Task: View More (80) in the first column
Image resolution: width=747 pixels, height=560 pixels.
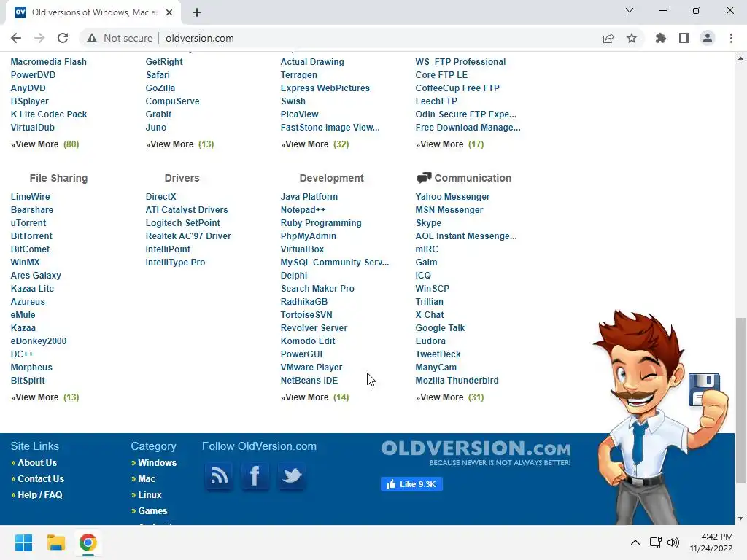Action: [44, 144]
